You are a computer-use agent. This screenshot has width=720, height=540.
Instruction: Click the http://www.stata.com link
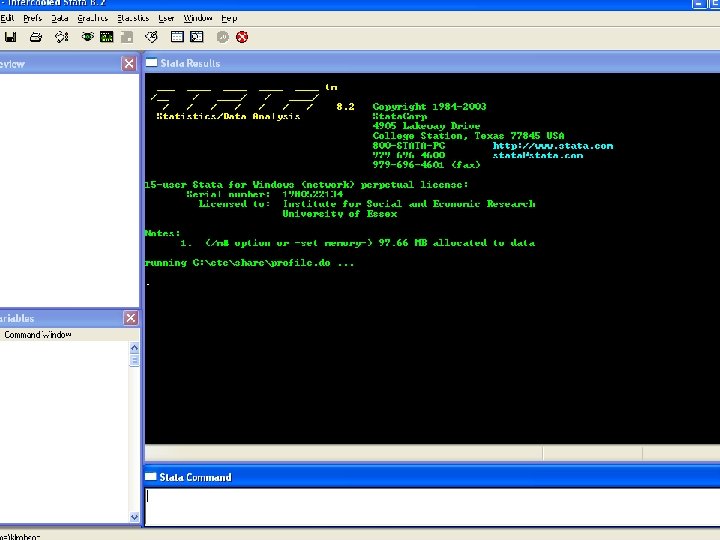[x=553, y=146]
